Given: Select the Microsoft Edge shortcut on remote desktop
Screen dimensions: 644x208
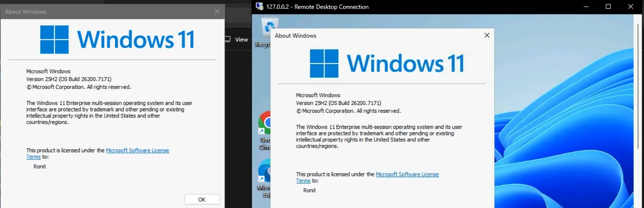Looking at the screenshot, I should click(x=264, y=178).
